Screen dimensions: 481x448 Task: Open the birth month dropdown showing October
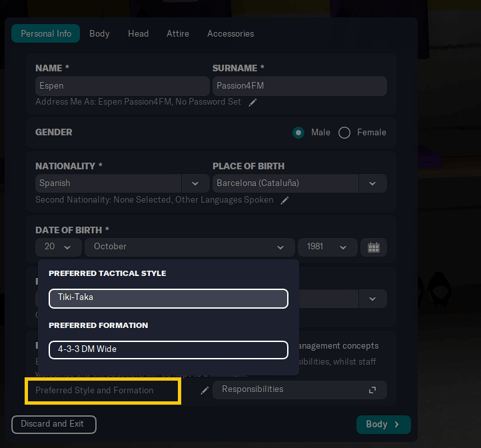coord(190,247)
